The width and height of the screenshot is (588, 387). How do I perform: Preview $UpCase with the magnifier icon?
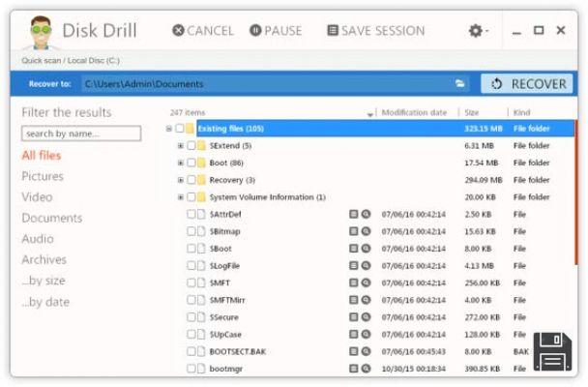click(x=366, y=334)
